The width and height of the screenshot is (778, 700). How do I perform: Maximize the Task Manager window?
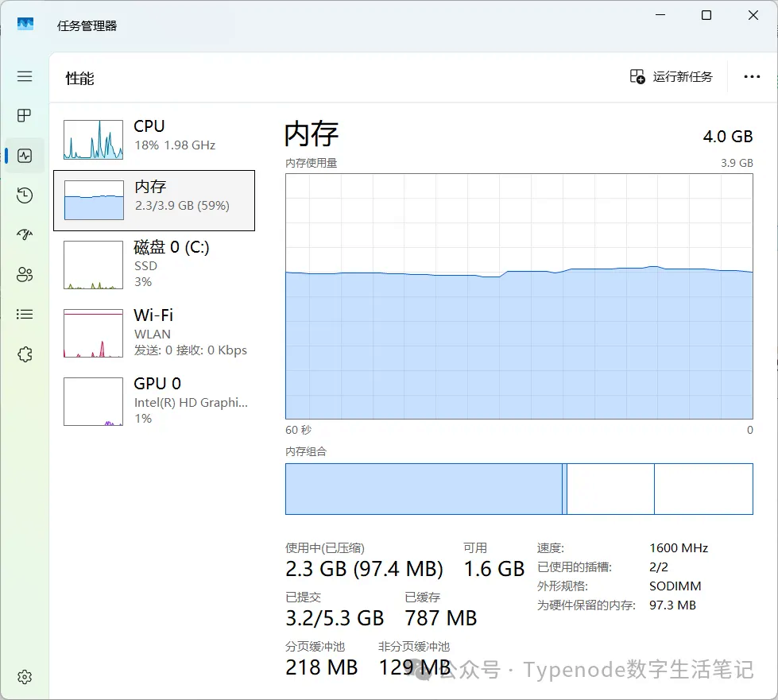point(706,16)
